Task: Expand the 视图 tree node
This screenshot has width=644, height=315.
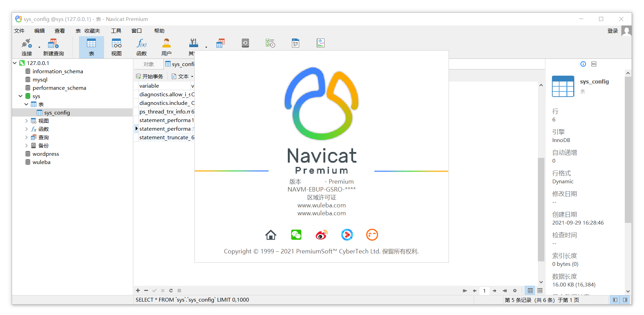Action: tap(26, 121)
